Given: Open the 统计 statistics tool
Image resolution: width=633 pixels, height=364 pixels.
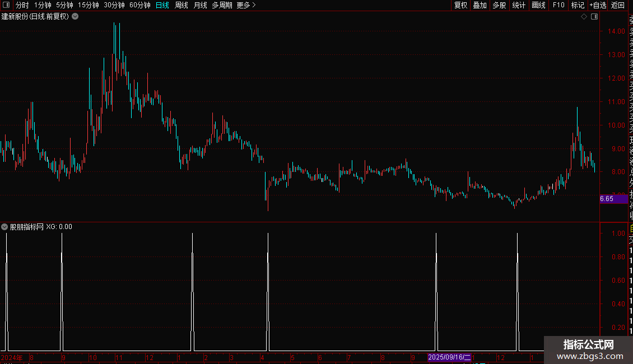Looking at the screenshot, I should pyautogui.click(x=519, y=5).
